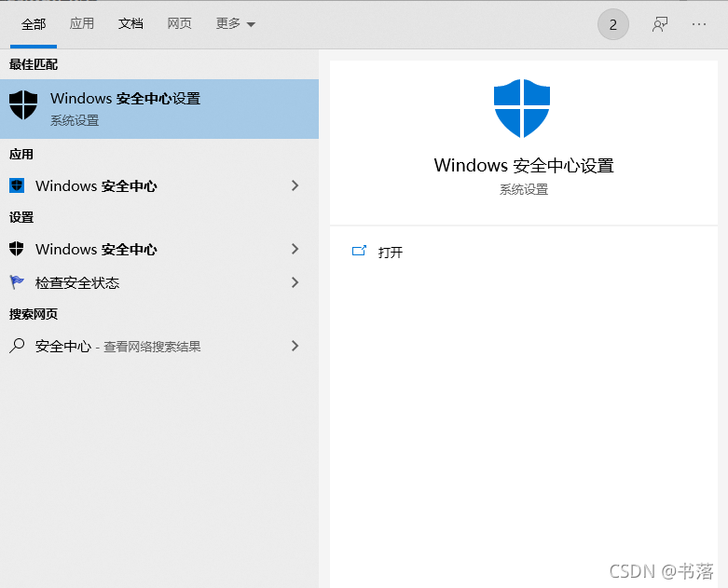Open the 文档 tab
The height and width of the screenshot is (588, 728).
point(130,23)
